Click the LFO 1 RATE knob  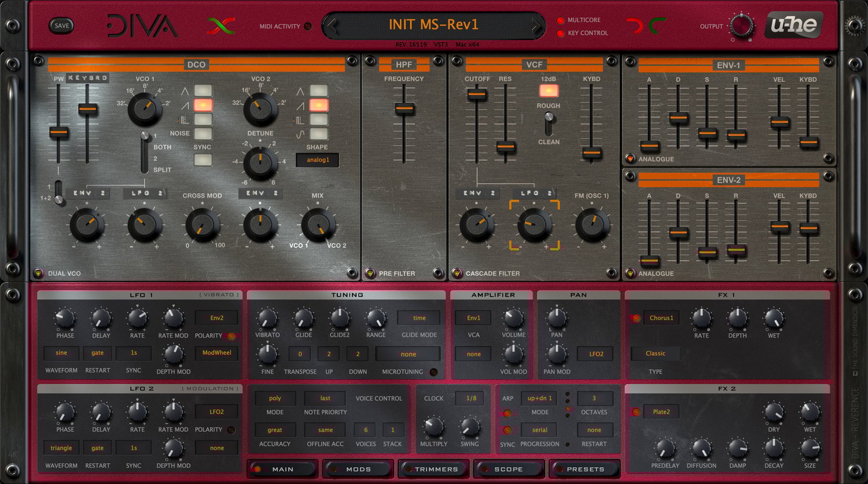point(137,317)
